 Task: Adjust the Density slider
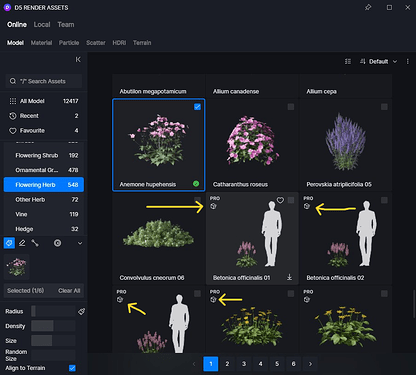[53, 326]
